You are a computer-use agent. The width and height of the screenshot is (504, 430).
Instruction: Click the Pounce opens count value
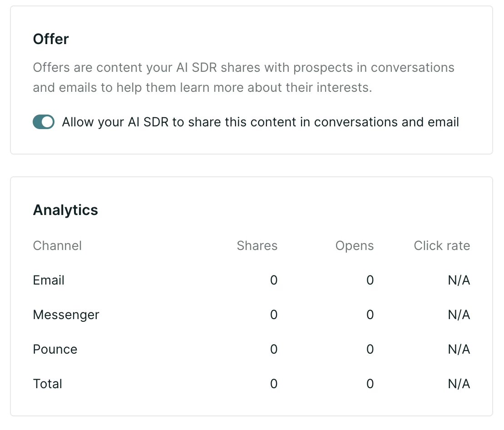(371, 349)
